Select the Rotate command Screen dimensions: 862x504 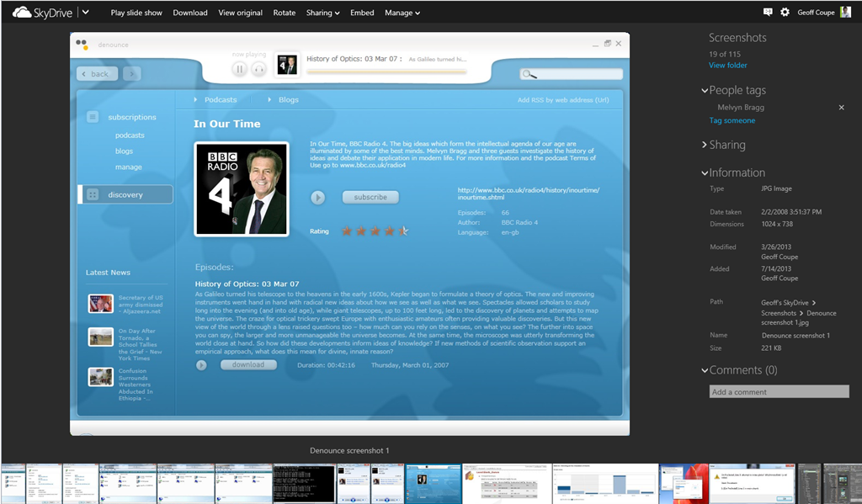[x=285, y=13]
